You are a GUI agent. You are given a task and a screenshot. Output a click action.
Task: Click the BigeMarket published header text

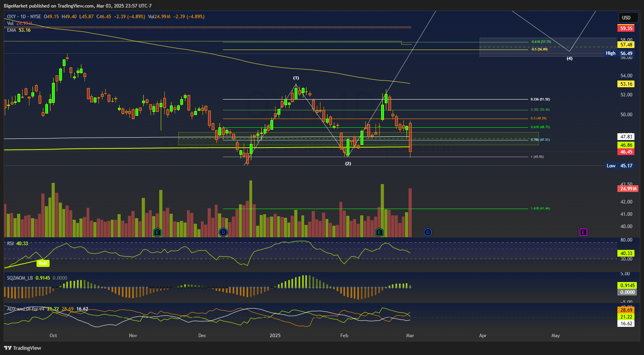[78, 6]
